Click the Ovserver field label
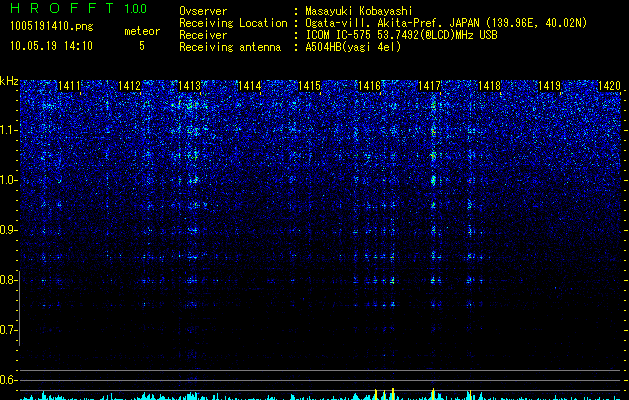Viewport: 629px width, 400px height. coord(203,12)
